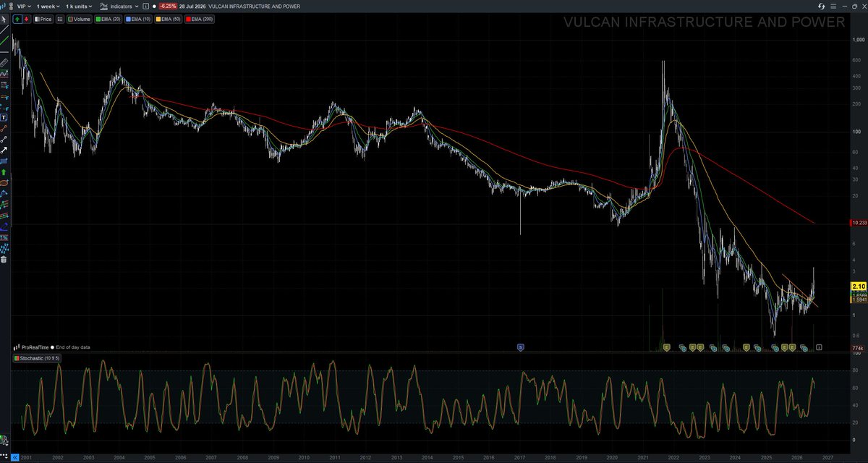The height and width of the screenshot is (463, 868).
Task: Toggle the EMA (10) indicator
Action: pyautogui.click(x=138, y=20)
